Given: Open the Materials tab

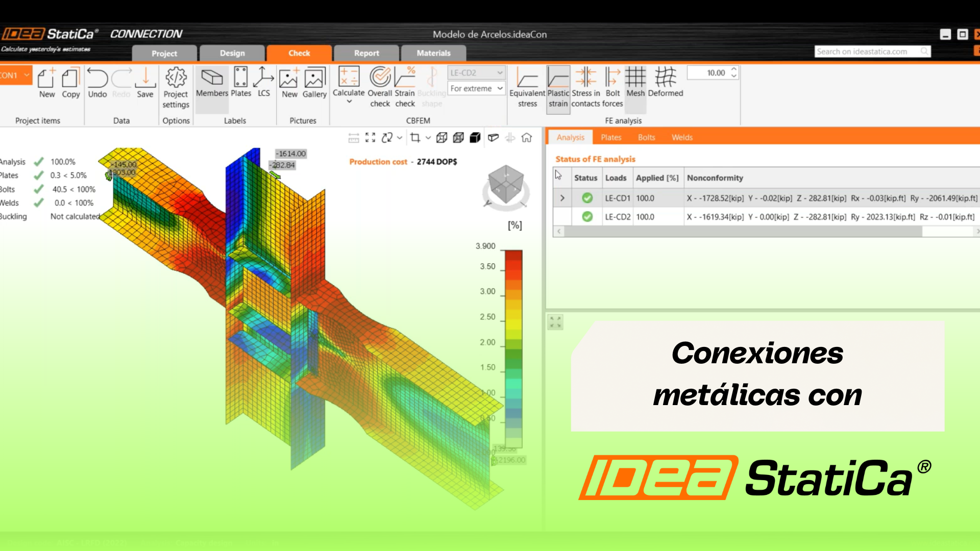Looking at the screenshot, I should pyautogui.click(x=433, y=53).
